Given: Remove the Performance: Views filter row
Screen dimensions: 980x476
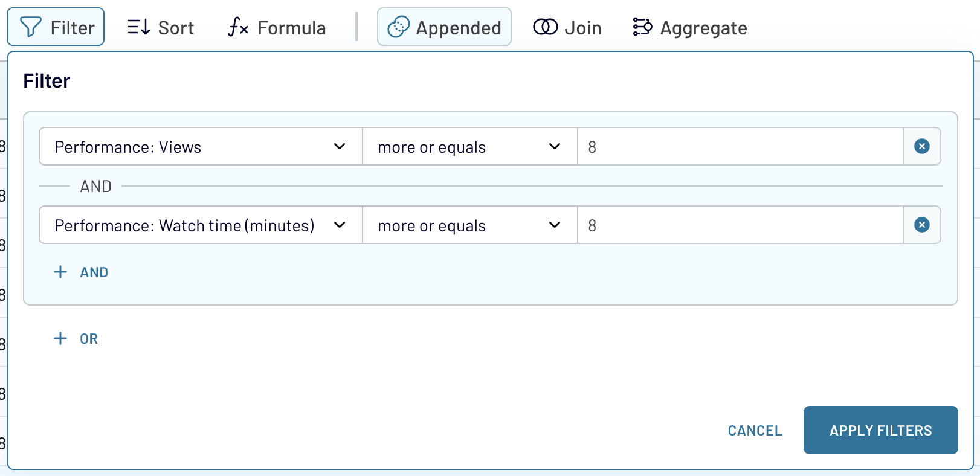Looking at the screenshot, I should point(921,146).
